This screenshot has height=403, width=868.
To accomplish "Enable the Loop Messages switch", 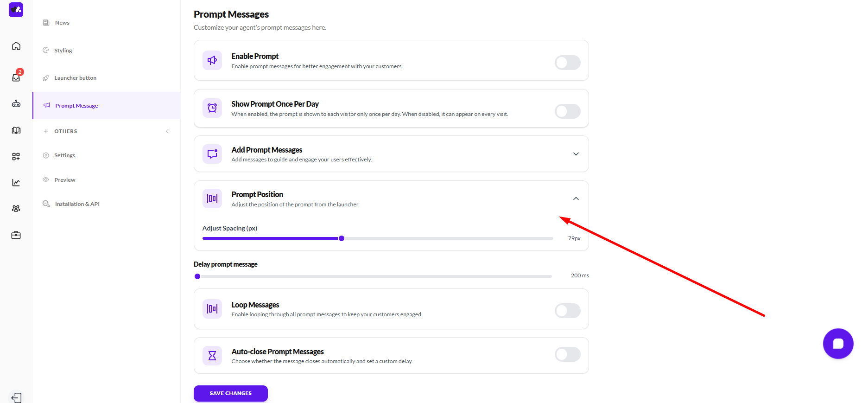I will coord(567,311).
